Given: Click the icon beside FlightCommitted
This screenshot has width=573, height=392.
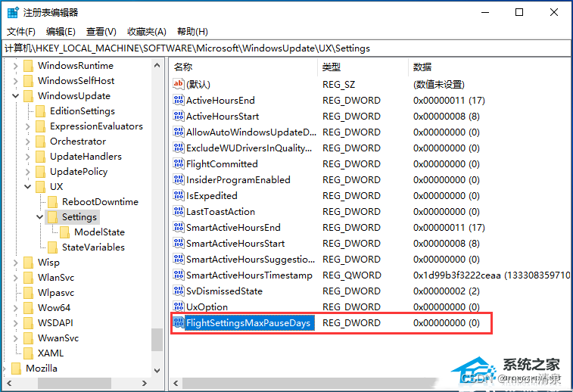Looking at the screenshot, I should 179,163.
